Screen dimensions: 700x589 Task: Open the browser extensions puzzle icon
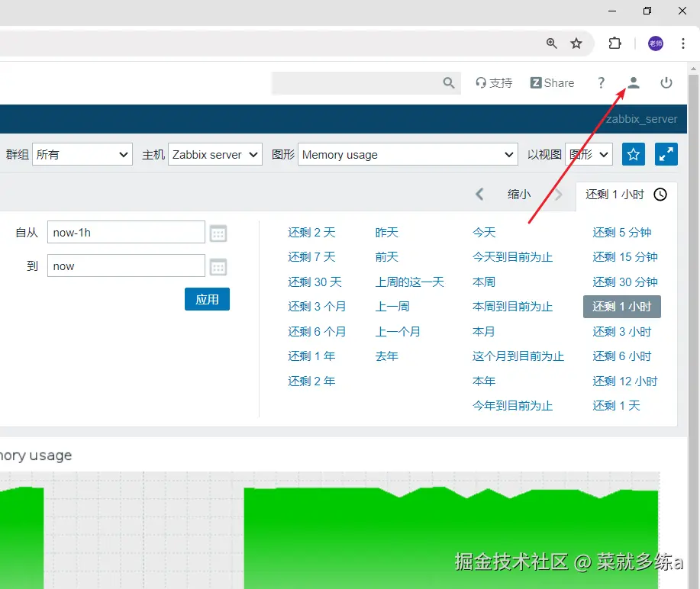point(615,43)
